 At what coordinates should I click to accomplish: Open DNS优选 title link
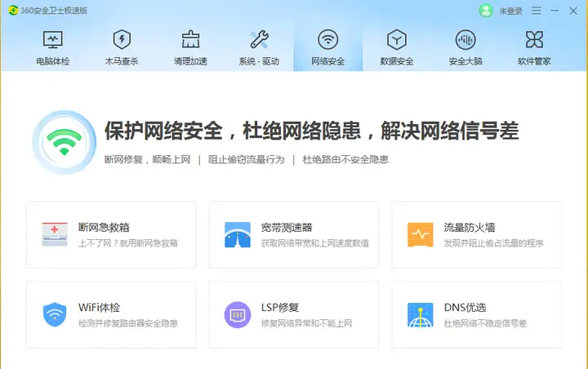465,308
